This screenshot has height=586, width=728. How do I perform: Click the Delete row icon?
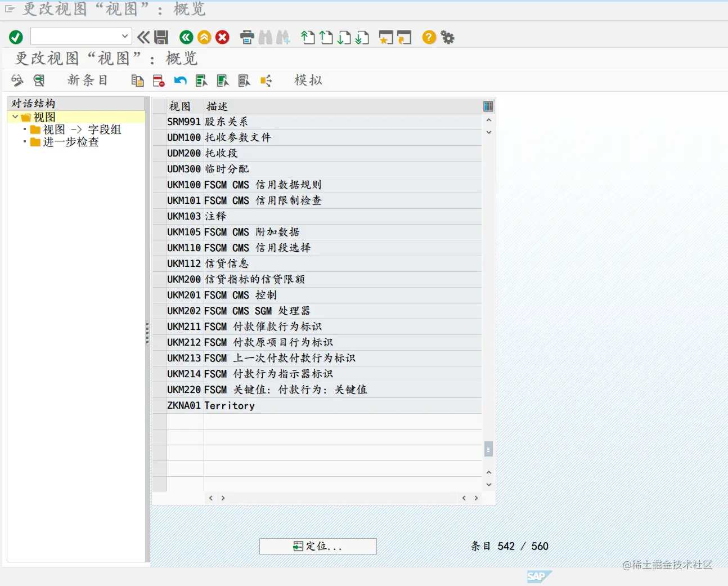point(159,80)
